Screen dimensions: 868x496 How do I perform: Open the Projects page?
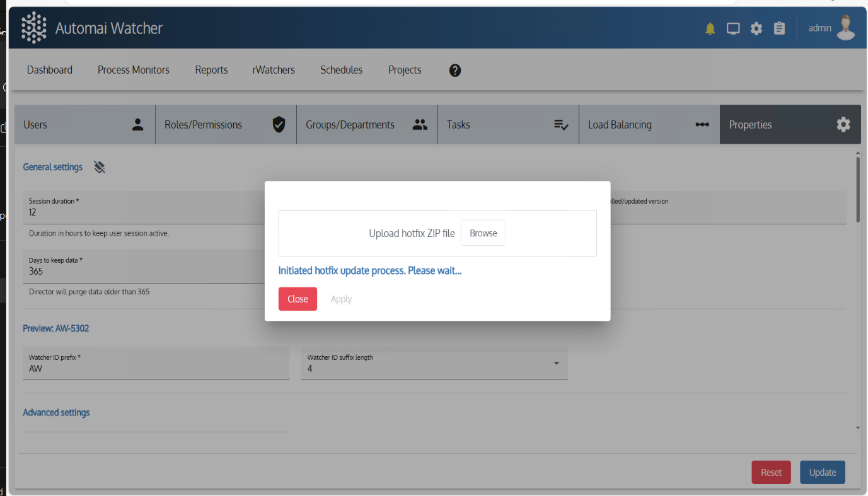tap(405, 70)
